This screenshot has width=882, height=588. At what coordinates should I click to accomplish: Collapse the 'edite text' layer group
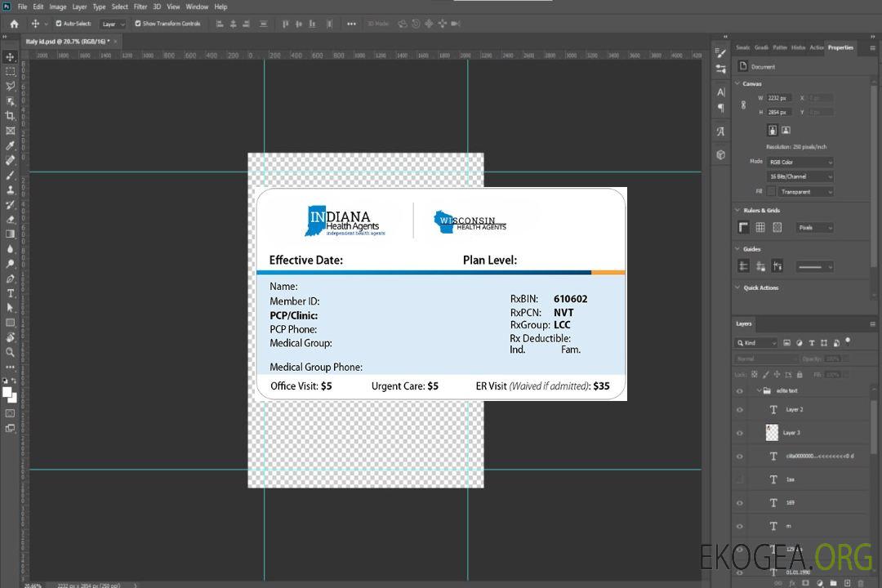click(757, 391)
